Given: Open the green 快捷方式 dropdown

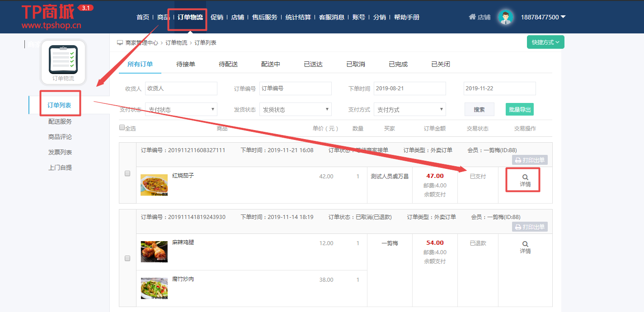Looking at the screenshot, I should pos(545,42).
